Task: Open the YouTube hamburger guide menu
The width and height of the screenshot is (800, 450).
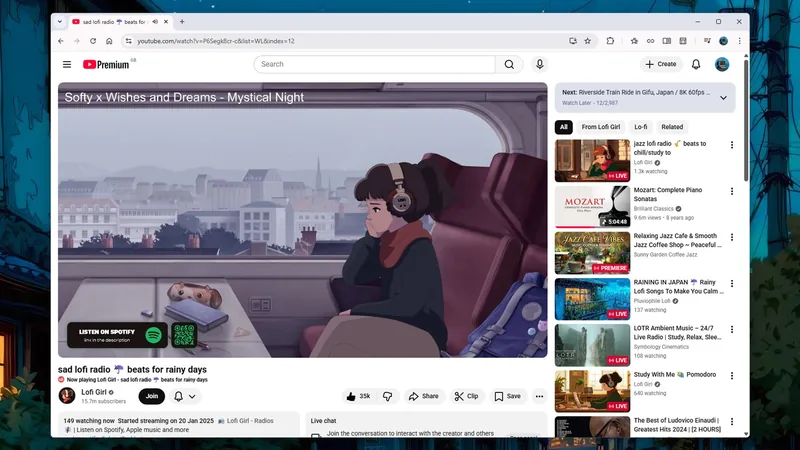Action: [x=67, y=64]
